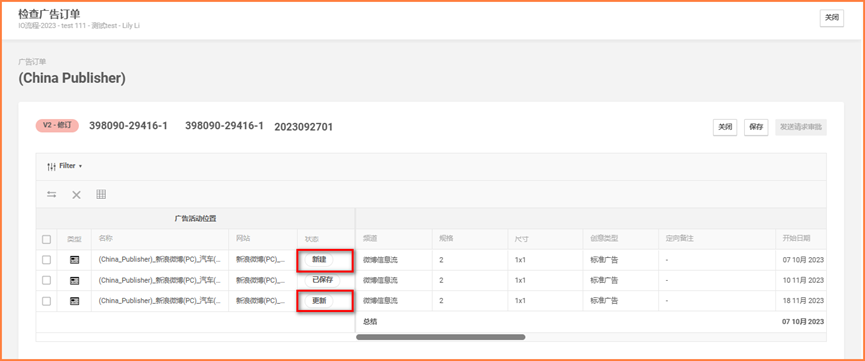Click the 已保存 status badge
Screen dimensions: 865x361
(x=323, y=280)
